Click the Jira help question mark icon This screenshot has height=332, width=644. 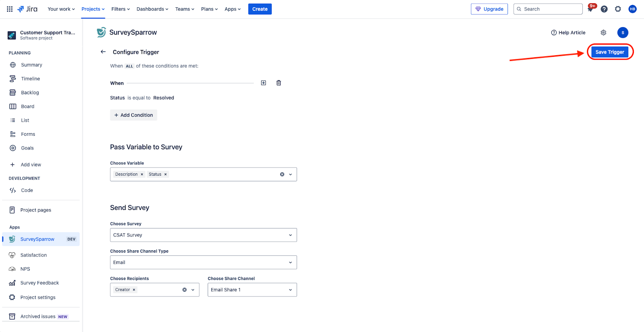click(x=604, y=9)
